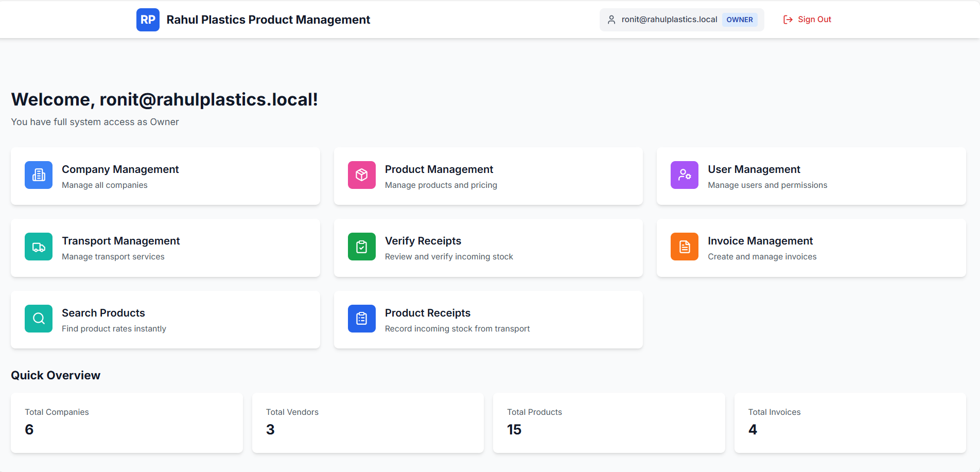
Task: Click the blue building Company Management icon
Action: click(x=39, y=175)
